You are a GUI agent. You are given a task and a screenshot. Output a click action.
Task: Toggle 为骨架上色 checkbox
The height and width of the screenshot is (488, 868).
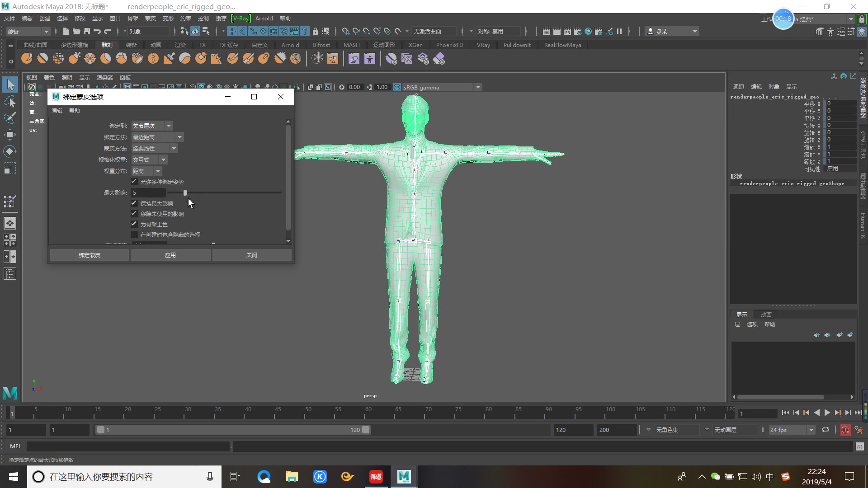134,224
